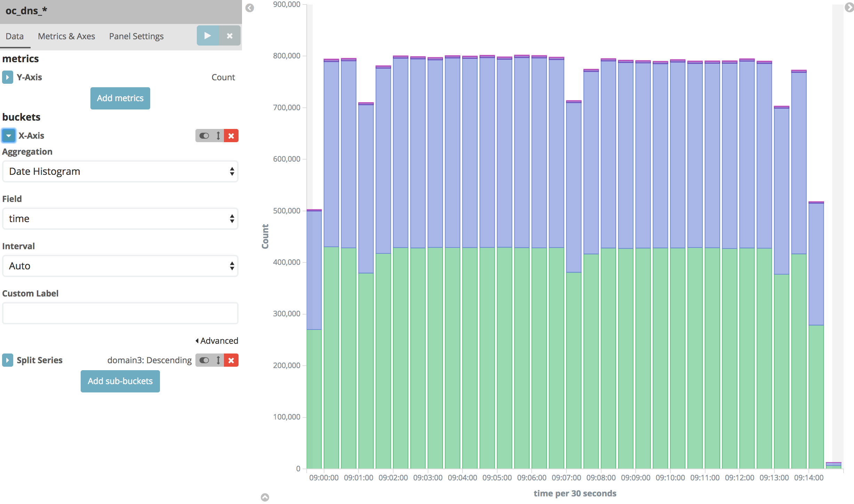Change the Interval dropdown from Auto
The height and width of the screenshot is (504, 854).
120,266
